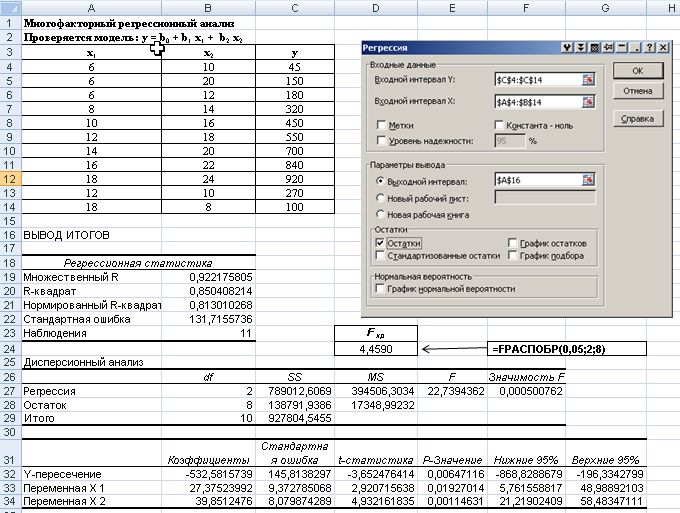
Task: Select the y value 840 in row 11
Action: point(295,165)
